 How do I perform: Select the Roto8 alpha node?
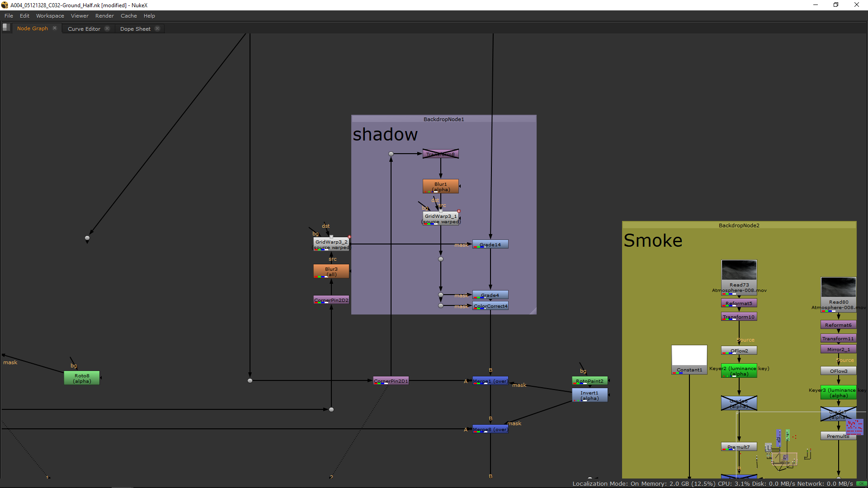point(82,378)
